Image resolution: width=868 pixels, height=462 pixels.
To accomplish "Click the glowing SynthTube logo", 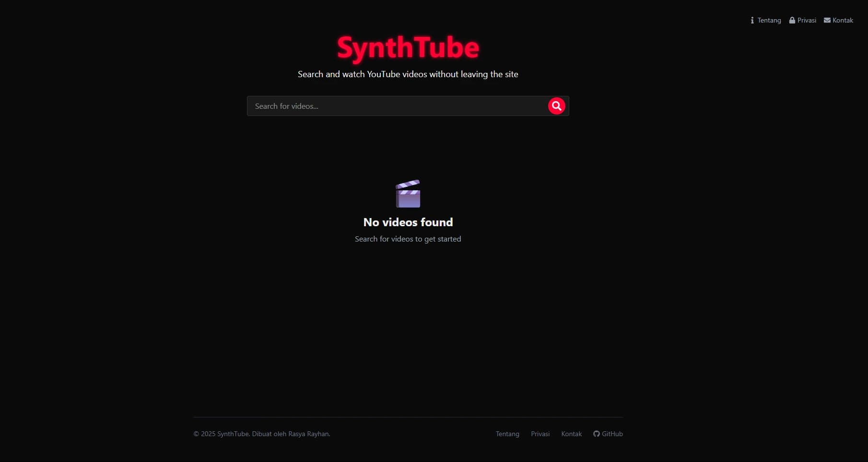I will (408, 48).
